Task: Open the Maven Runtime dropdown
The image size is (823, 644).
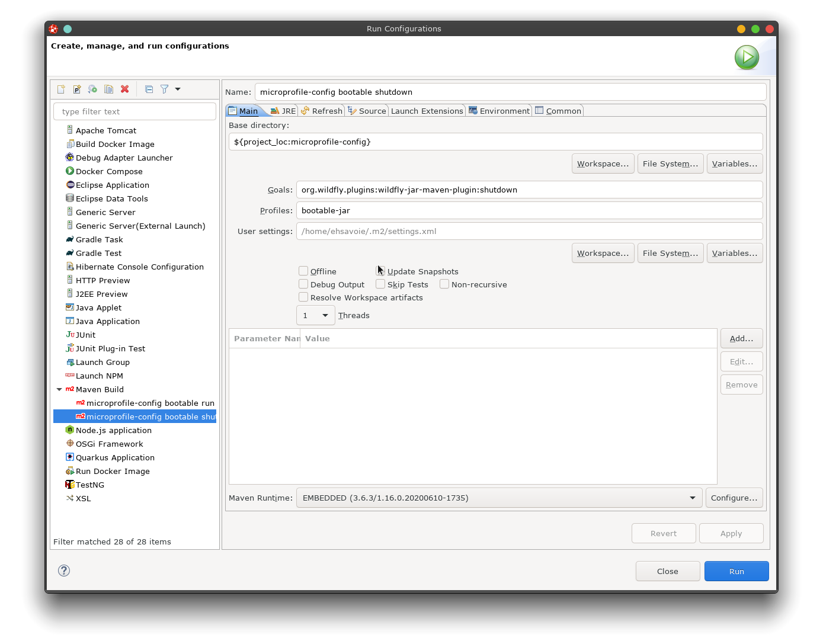Action: point(498,498)
